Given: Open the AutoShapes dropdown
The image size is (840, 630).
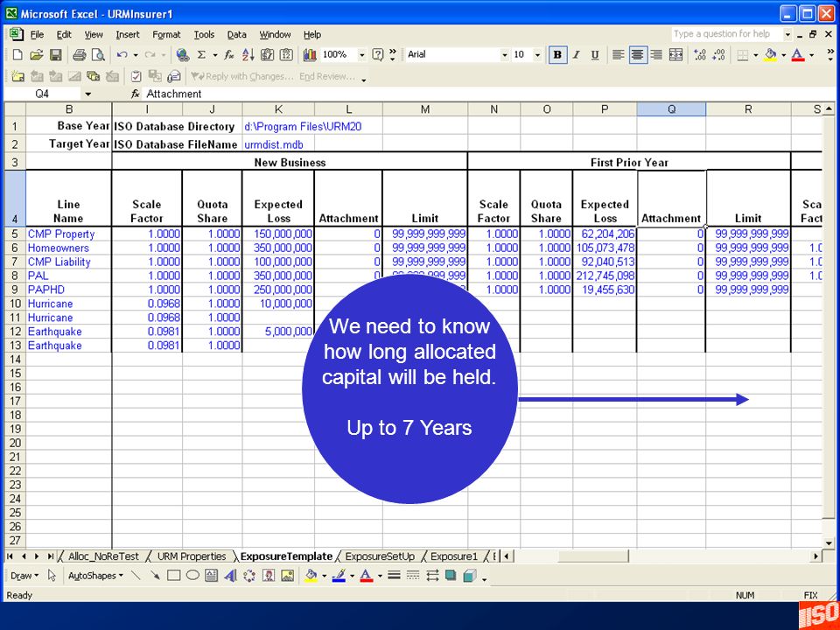Looking at the screenshot, I should point(96,576).
